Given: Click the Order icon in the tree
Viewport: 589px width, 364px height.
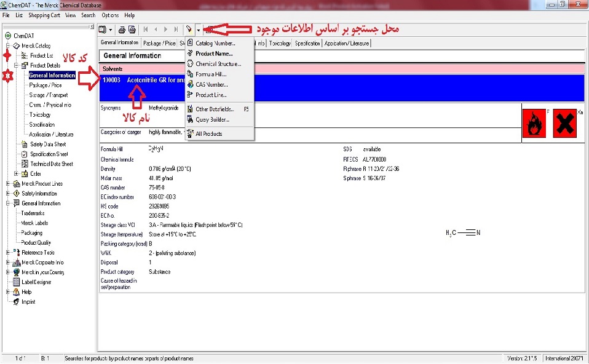Looking at the screenshot, I should 25,173.
